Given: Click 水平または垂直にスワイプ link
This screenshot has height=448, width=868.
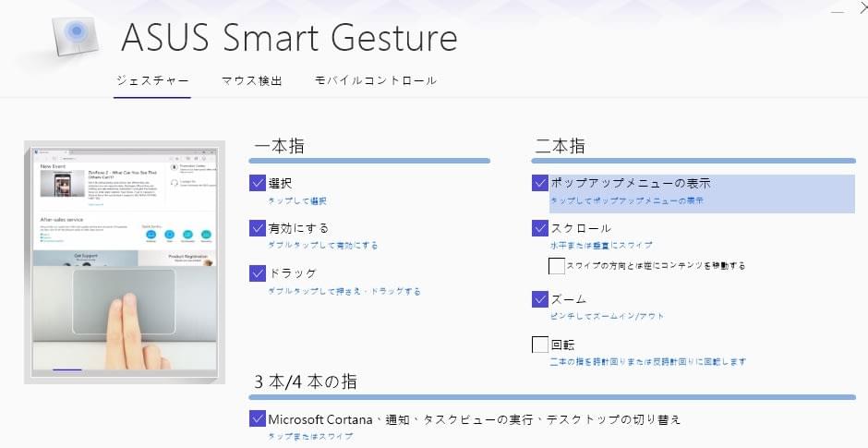Looking at the screenshot, I should click(x=601, y=246).
